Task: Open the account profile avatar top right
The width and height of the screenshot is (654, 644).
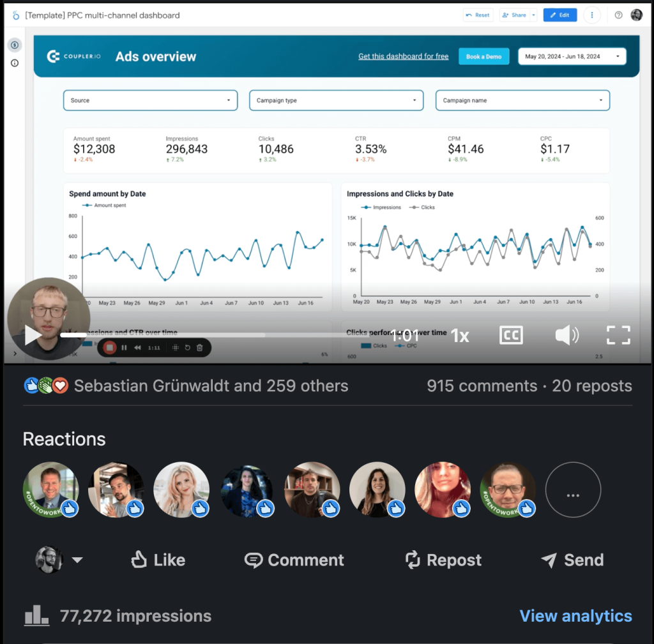Action: pos(637,15)
